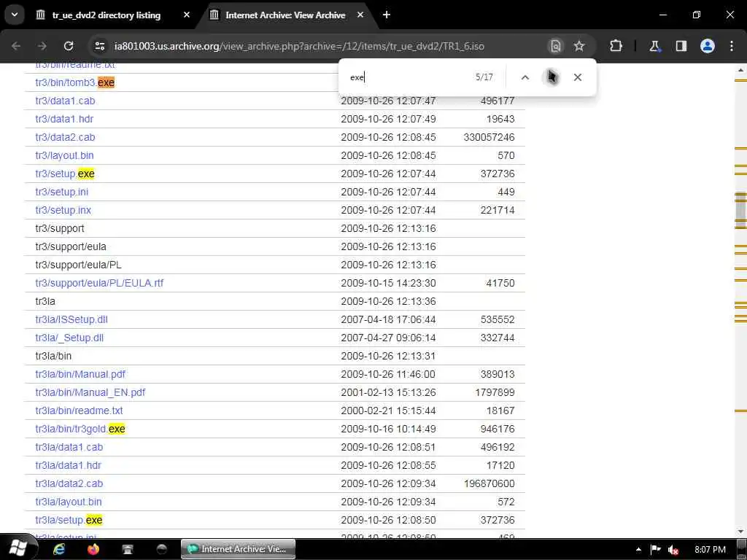Toggle the browser side panel

click(x=681, y=46)
